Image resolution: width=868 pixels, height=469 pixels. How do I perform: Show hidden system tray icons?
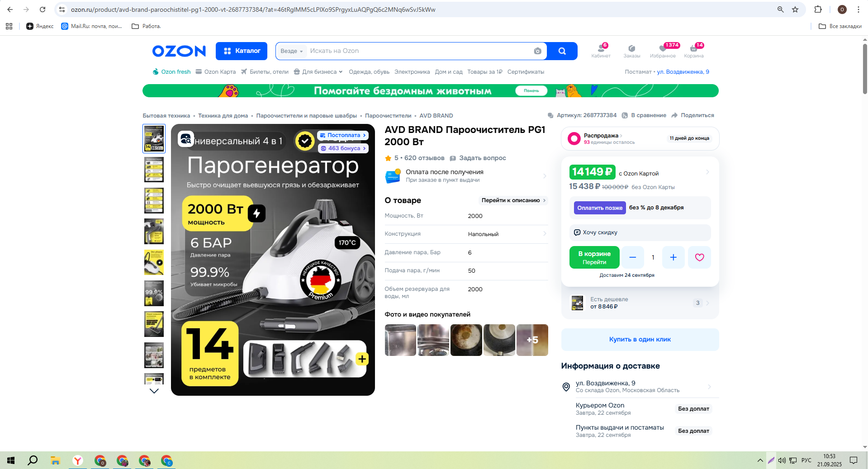point(760,460)
